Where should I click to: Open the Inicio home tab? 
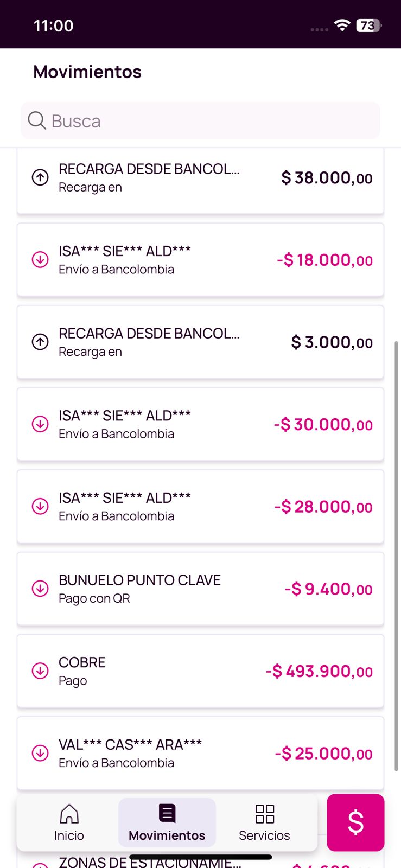69,822
